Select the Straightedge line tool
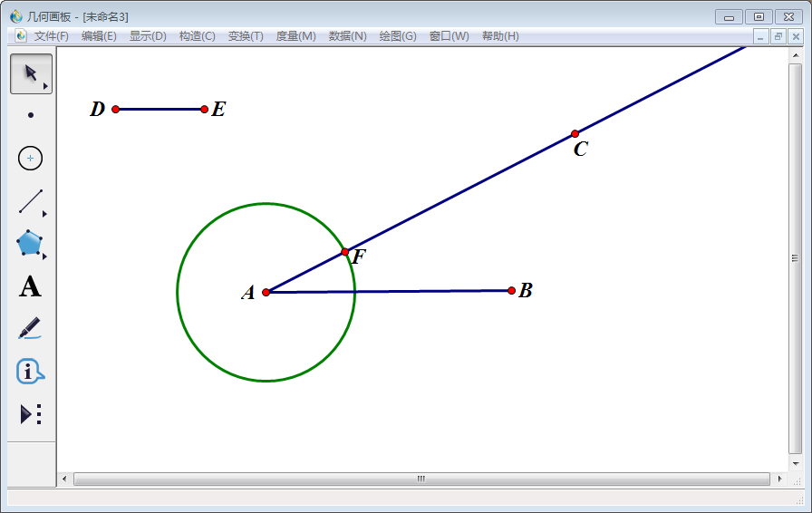This screenshot has height=513, width=812. point(31,201)
